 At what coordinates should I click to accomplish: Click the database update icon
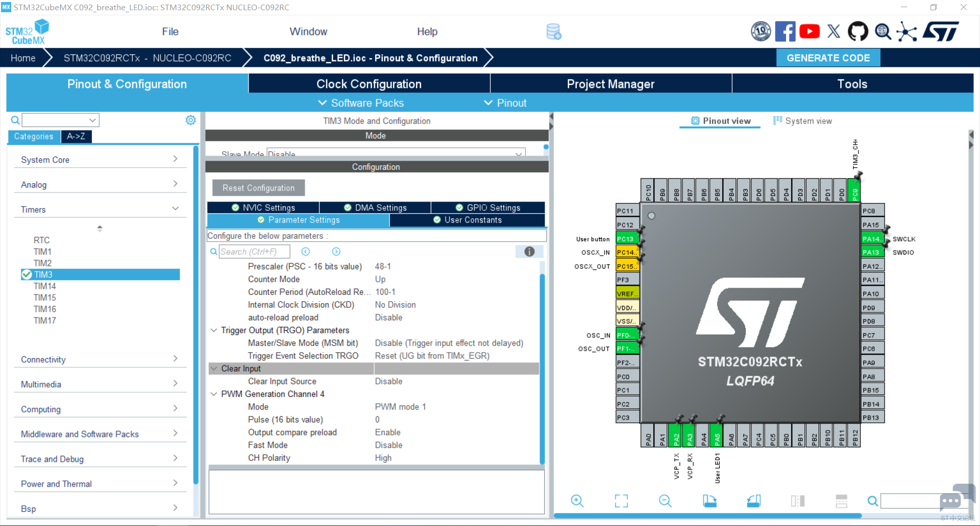[x=554, y=32]
